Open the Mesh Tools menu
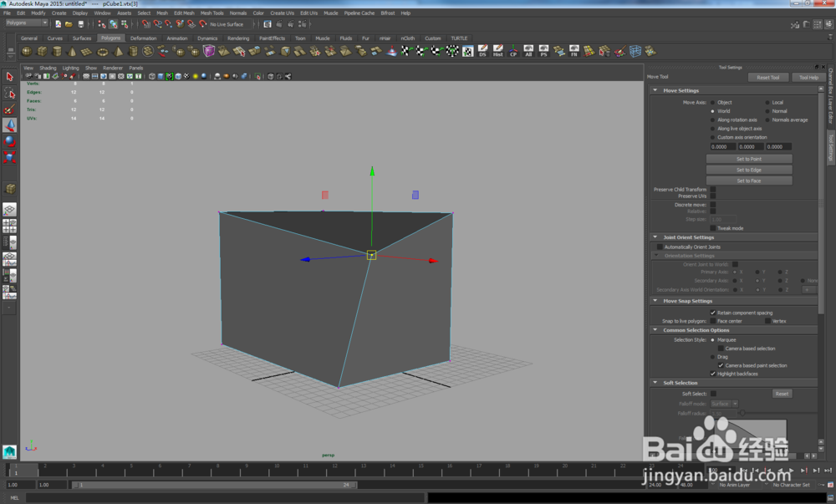Viewport: 836px width, 504px height. 212,13
